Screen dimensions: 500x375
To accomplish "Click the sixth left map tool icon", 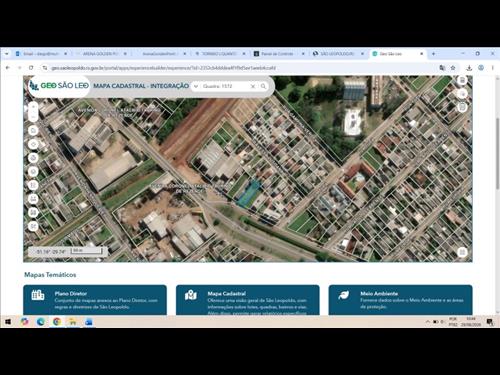I will tap(33, 171).
